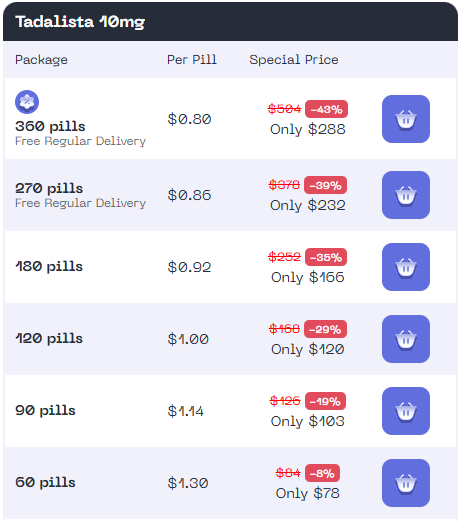Click the -43% discount badge
Viewport: 459px width, 521px height.
point(326,109)
